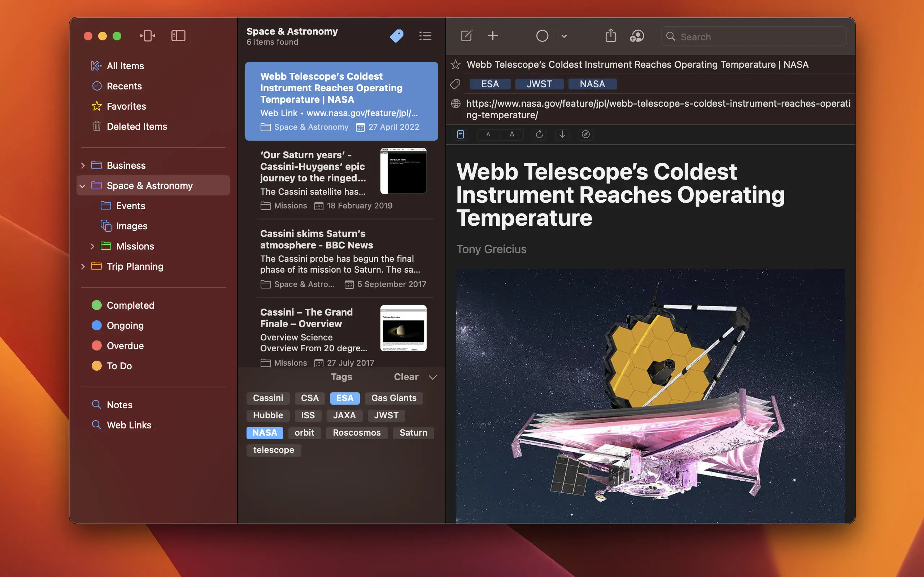Click Clear to reset tag filters
Screen dimensions: 924x577
[x=406, y=377]
